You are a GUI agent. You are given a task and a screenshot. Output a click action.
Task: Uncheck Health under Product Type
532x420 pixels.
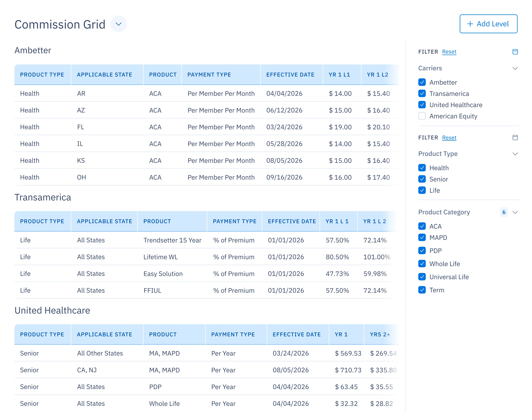(x=422, y=168)
